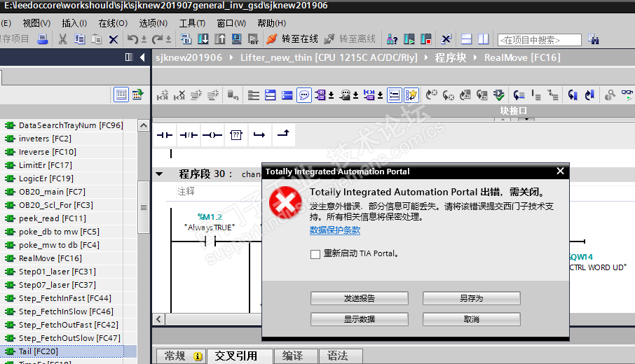Click the 显示数据 button

point(360,319)
